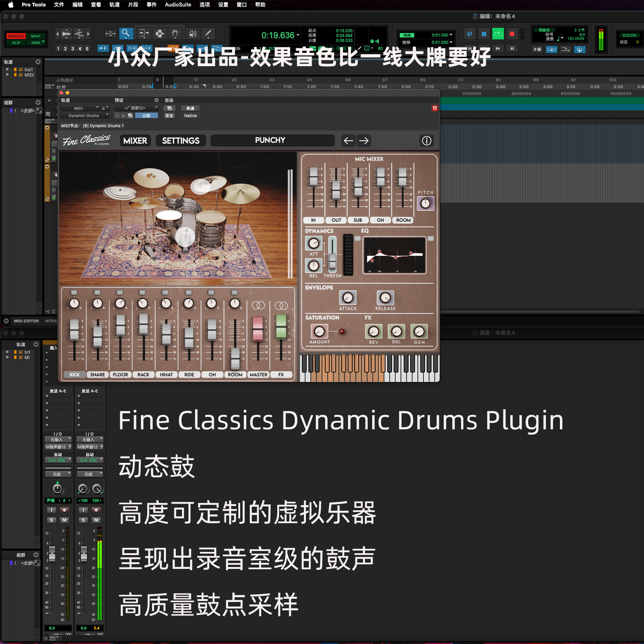Screen dimensions: 644x644
Task: Click the second stereo link rings icon
Action: click(x=281, y=305)
